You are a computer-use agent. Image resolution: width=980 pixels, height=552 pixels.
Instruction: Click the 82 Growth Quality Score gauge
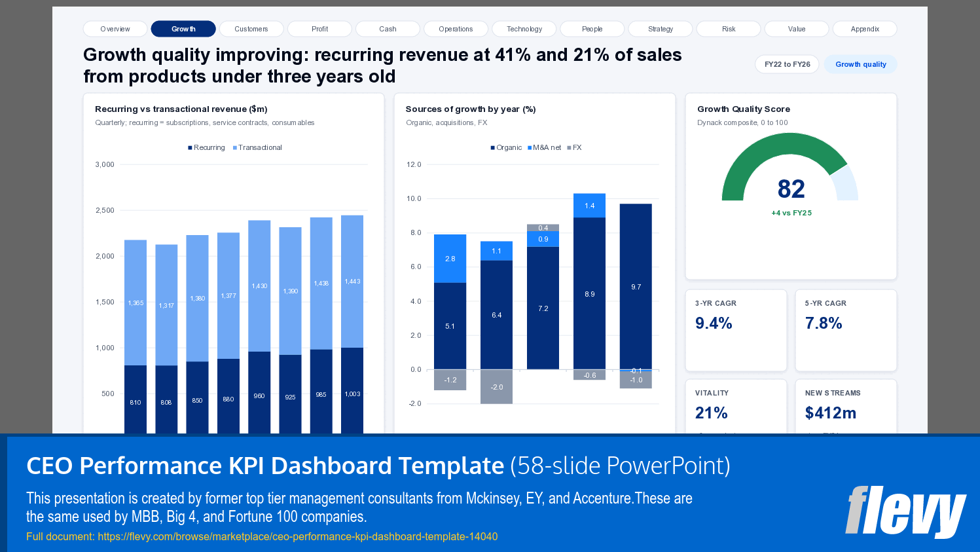pos(790,168)
